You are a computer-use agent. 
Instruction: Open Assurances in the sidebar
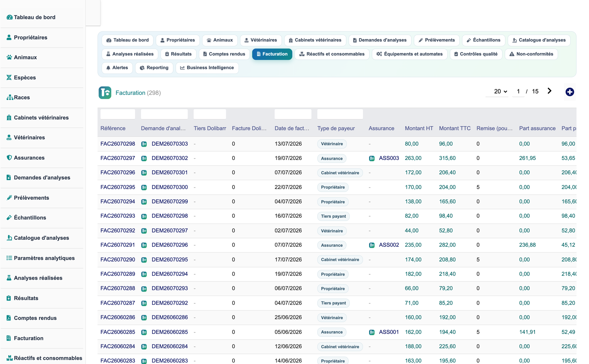25,158
